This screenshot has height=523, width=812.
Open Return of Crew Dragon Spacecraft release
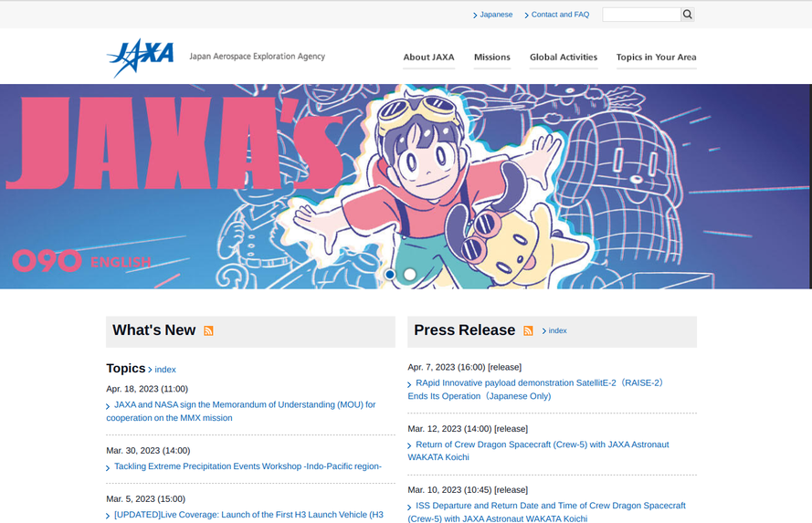tap(539, 451)
